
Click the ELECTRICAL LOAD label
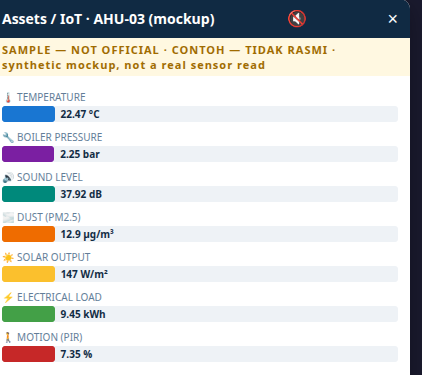[59, 297]
